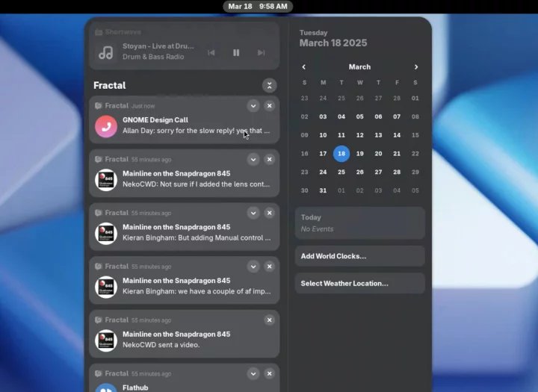538x392 pixels.
Task: Click Snapdragon avatar on Manual control notification
Action: point(106,234)
